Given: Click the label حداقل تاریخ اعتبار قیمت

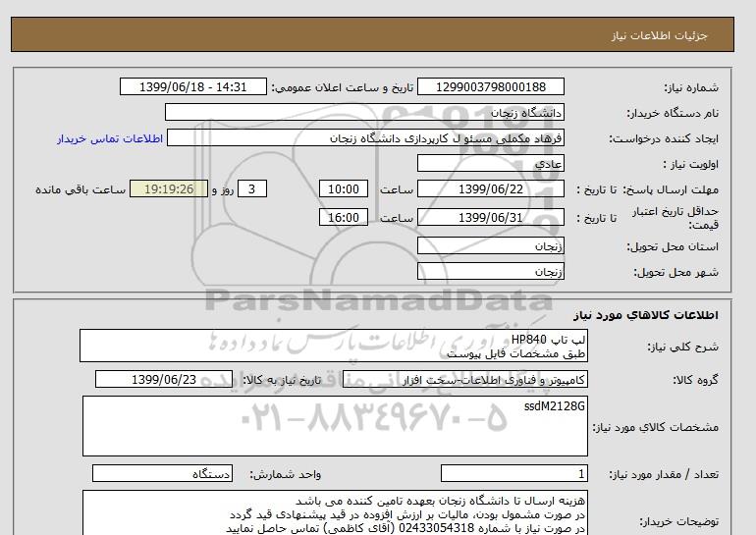Looking at the screenshot, I should (675, 218).
